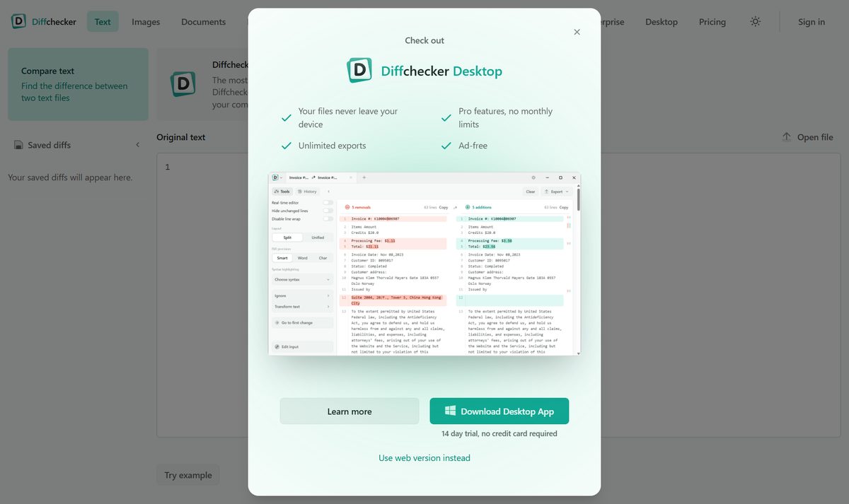Select the Compare text card
Viewport: 849px width, 504px height.
click(x=79, y=84)
